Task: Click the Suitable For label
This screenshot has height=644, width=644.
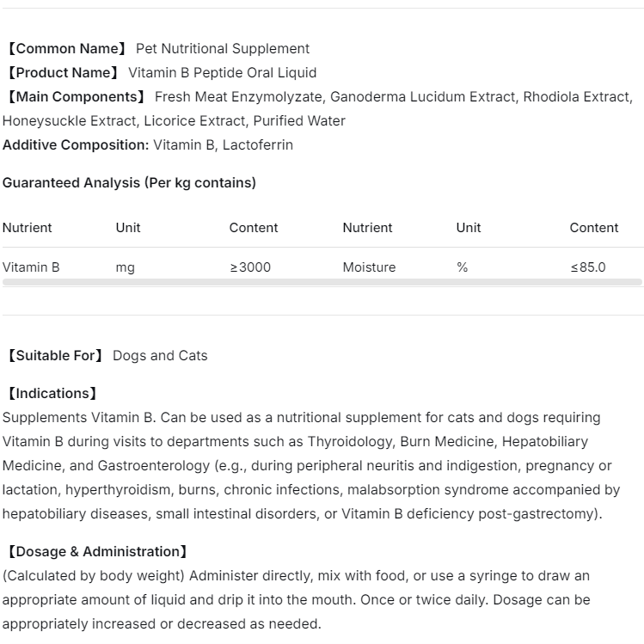Action: coord(55,355)
